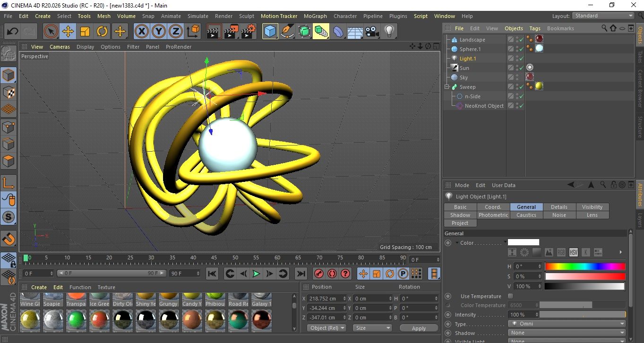The image size is (644, 343).
Task: Toggle coordinate system icon
Action: (193, 32)
